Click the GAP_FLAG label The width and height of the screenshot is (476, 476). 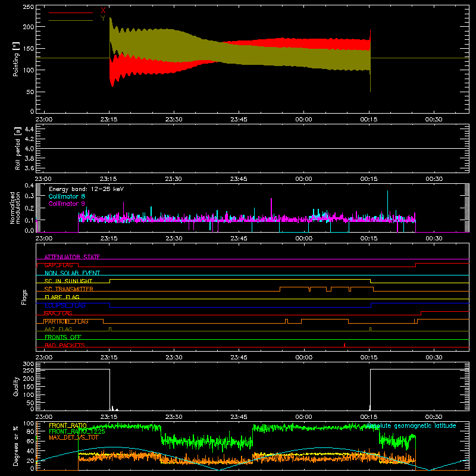click(58, 265)
